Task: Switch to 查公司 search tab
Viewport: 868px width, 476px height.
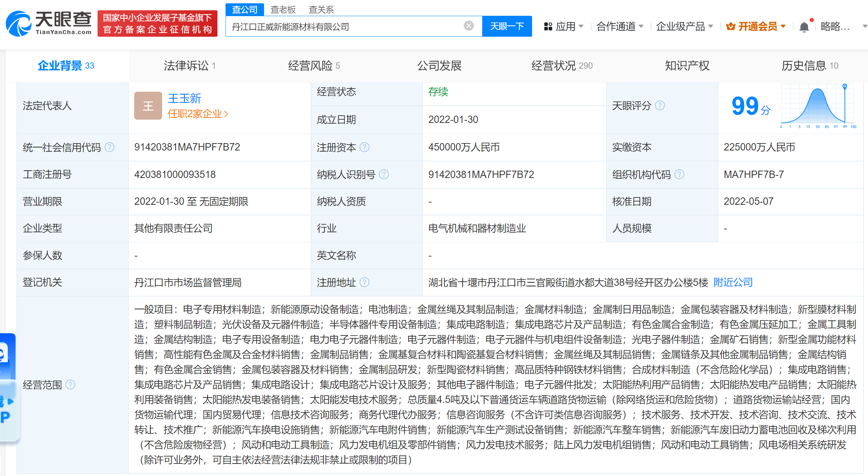Action: pos(245,10)
